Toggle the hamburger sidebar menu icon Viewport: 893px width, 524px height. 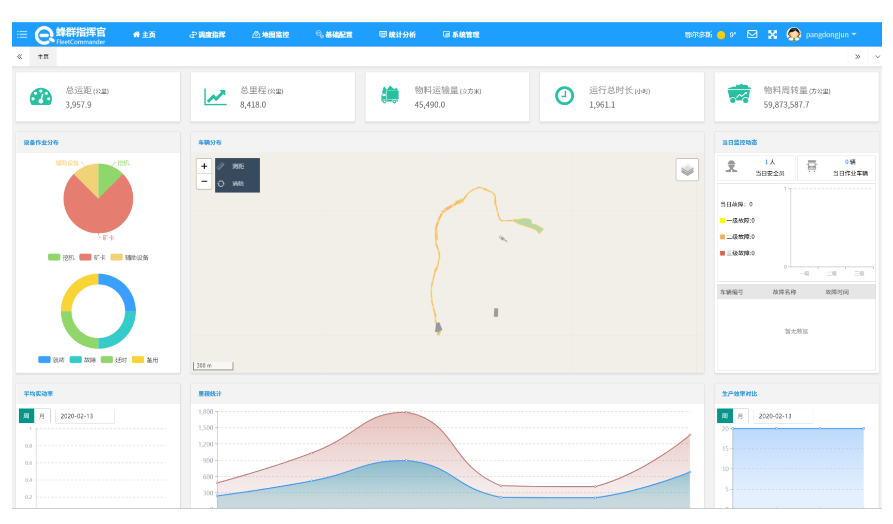[x=22, y=34]
